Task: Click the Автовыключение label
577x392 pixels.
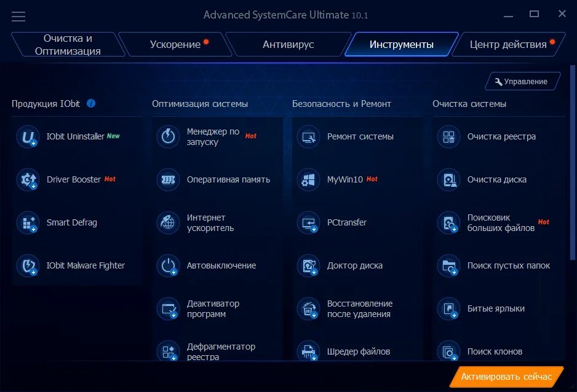Action: (221, 265)
